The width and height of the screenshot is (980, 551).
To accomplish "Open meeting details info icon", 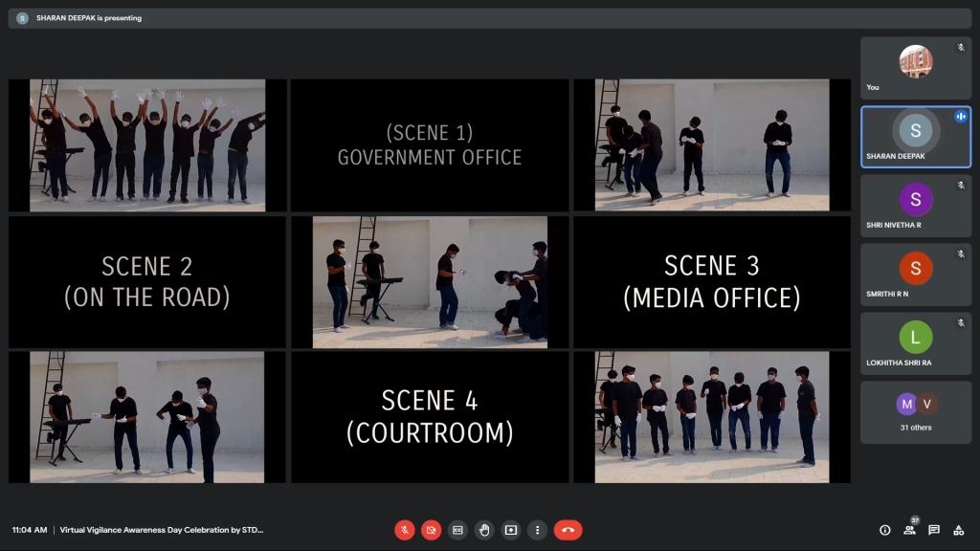I will pos(885,530).
